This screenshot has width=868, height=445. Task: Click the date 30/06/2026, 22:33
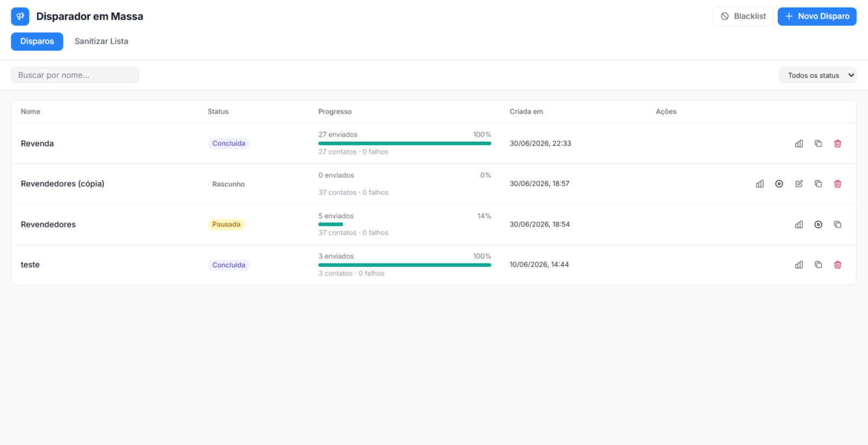point(540,144)
